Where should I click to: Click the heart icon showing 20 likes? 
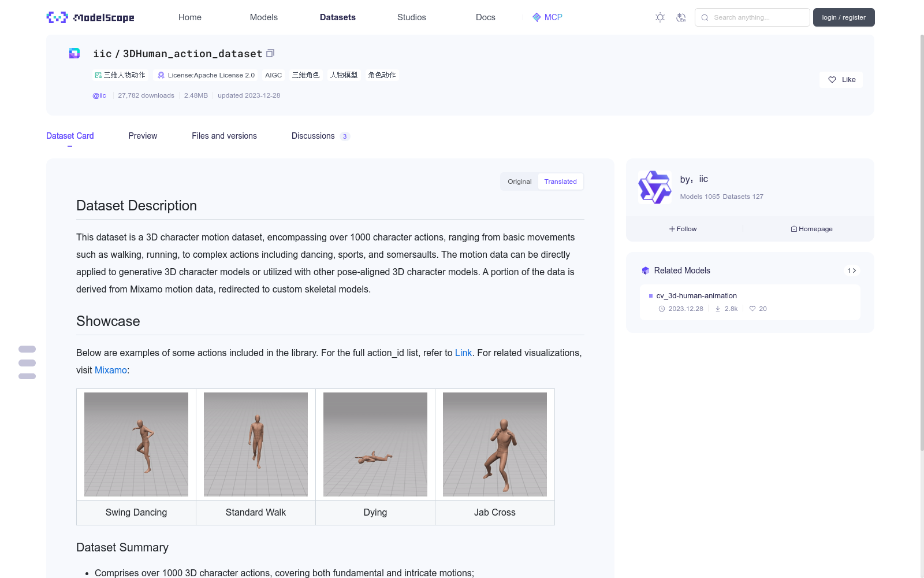[x=752, y=309]
